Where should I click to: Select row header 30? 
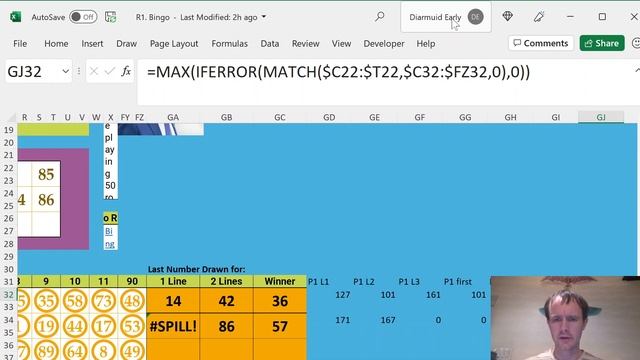click(x=9, y=269)
